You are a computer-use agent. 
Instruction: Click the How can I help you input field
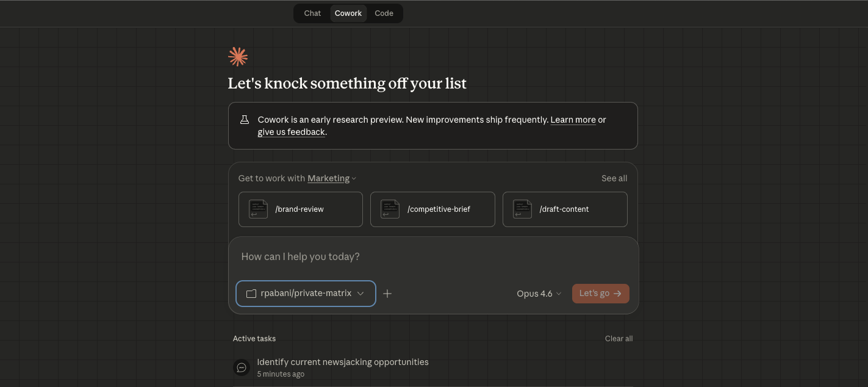click(x=427, y=256)
